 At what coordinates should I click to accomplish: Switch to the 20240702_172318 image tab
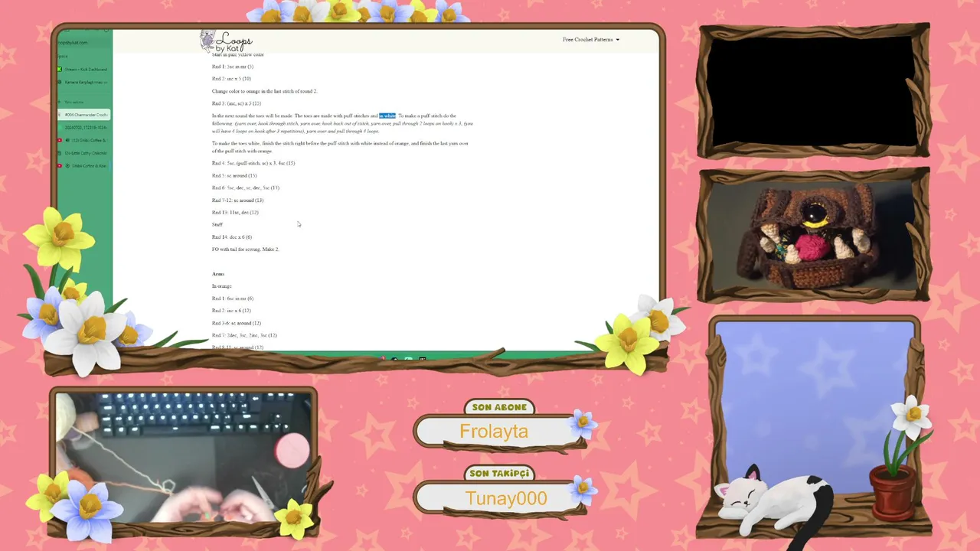[x=83, y=128]
